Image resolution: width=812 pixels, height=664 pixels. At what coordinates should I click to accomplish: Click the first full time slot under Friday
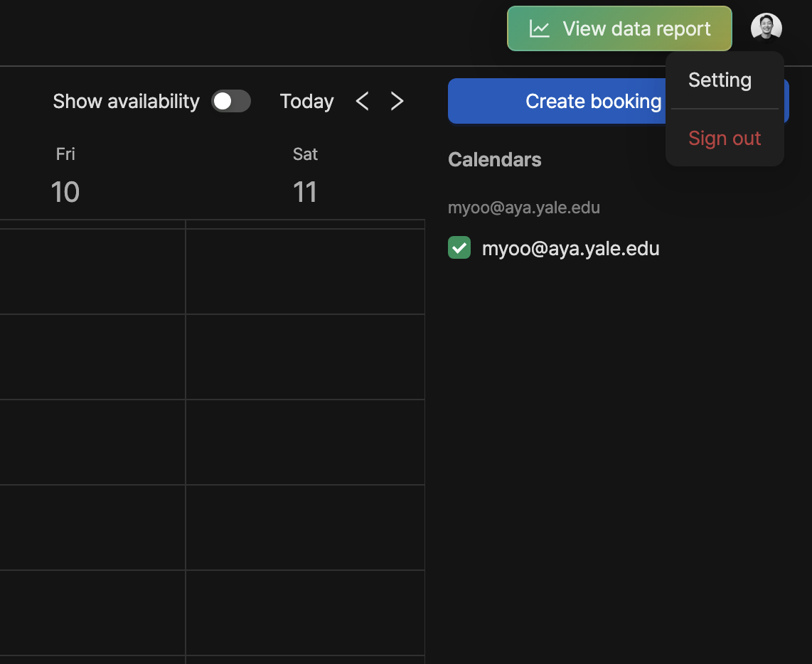click(x=92, y=272)
